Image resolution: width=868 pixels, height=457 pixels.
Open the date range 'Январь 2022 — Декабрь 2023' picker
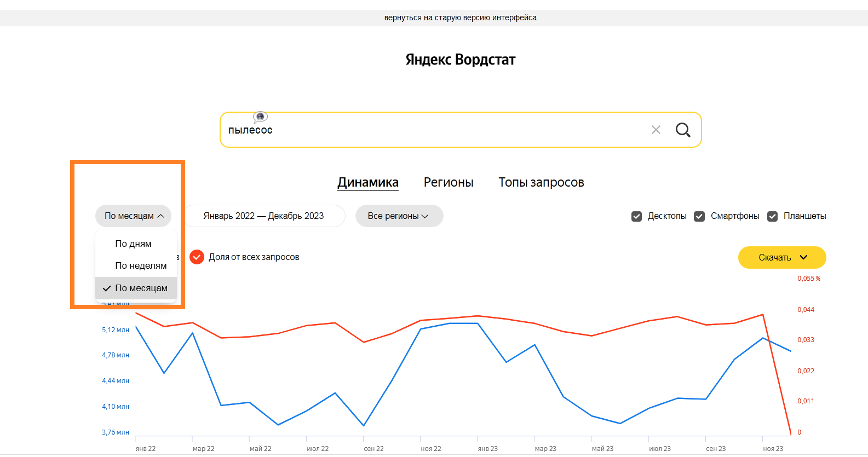pos(264,216)
